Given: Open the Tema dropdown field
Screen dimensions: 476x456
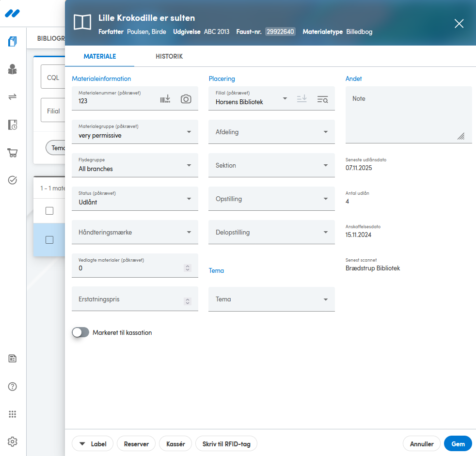Looking at the screenshot, I should (x=272, y=299).
